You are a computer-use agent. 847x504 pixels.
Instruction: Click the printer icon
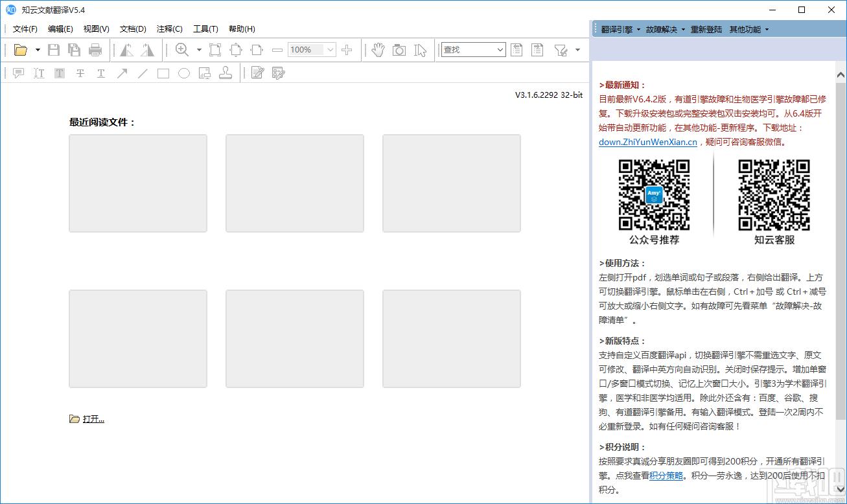[95, 50]
